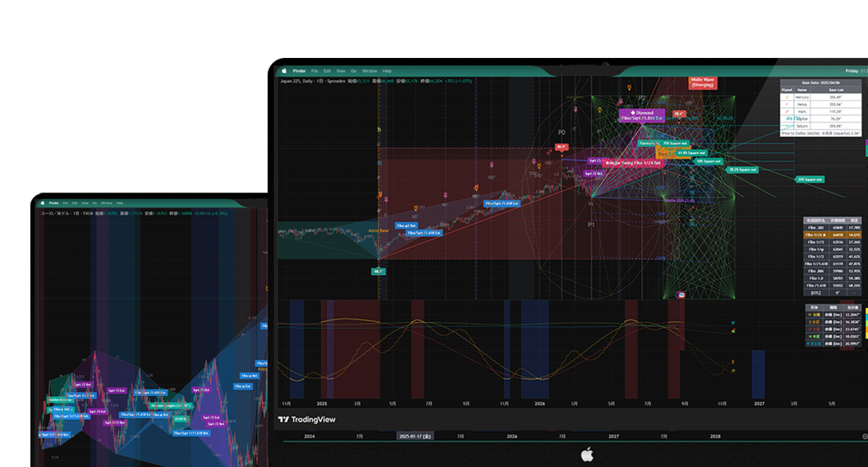Click the Japan 225, Daily chart title
The image size is (868, 467).
[312, 80]
